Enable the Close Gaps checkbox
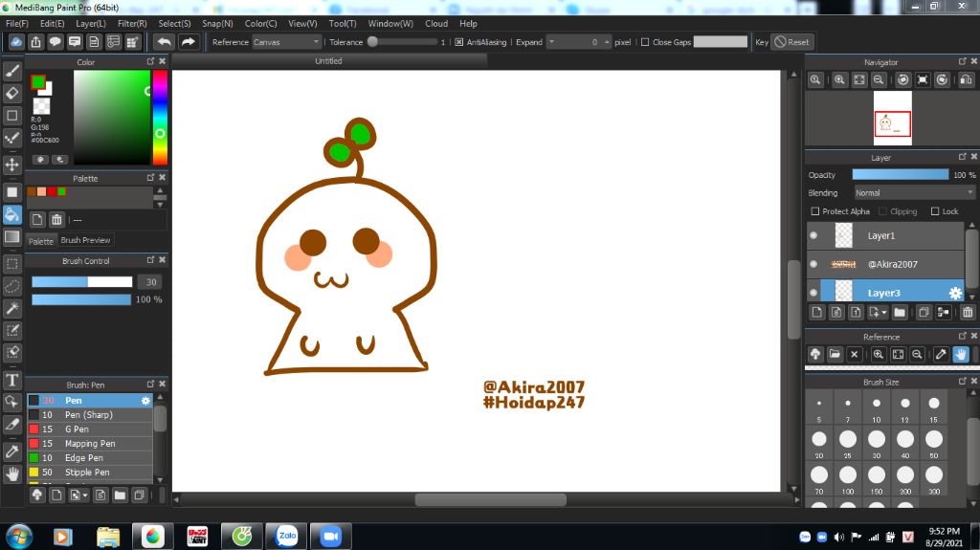Viewport: 980px width, 550px height. (x=645, y=42)
